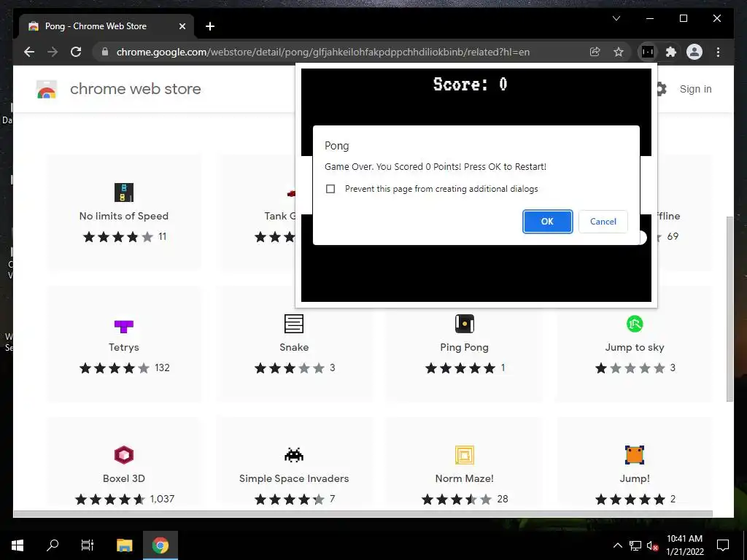Click the Jump! title
This screenshot has width=747, height=560.
(x=635, y=478)
